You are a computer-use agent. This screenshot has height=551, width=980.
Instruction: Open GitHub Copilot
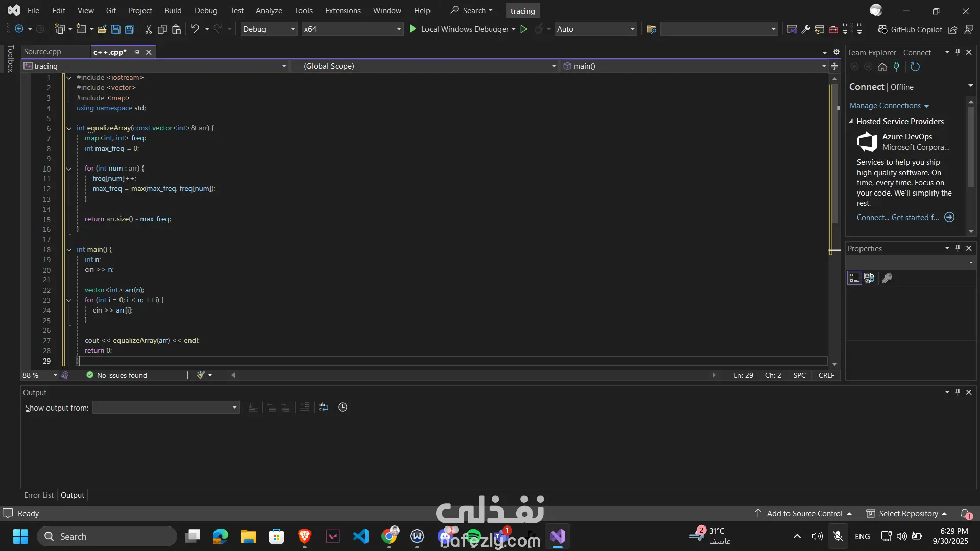(910, 29)
